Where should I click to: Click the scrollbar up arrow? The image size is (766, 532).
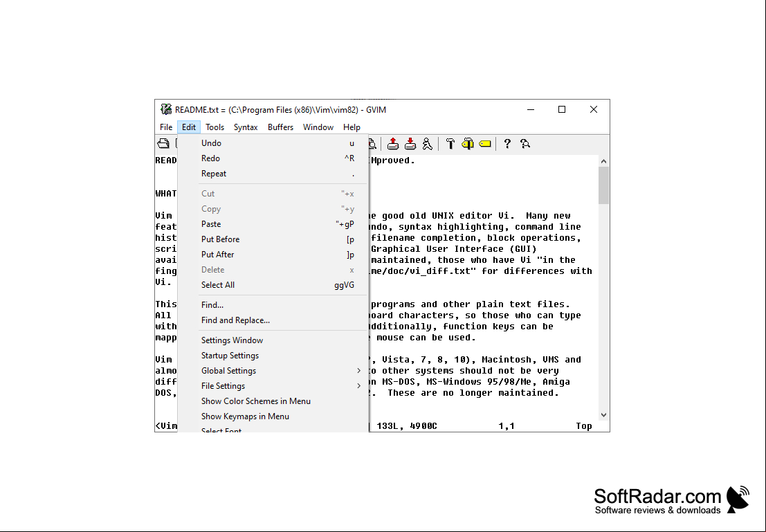pyautogui.click(x=604, y=160)
